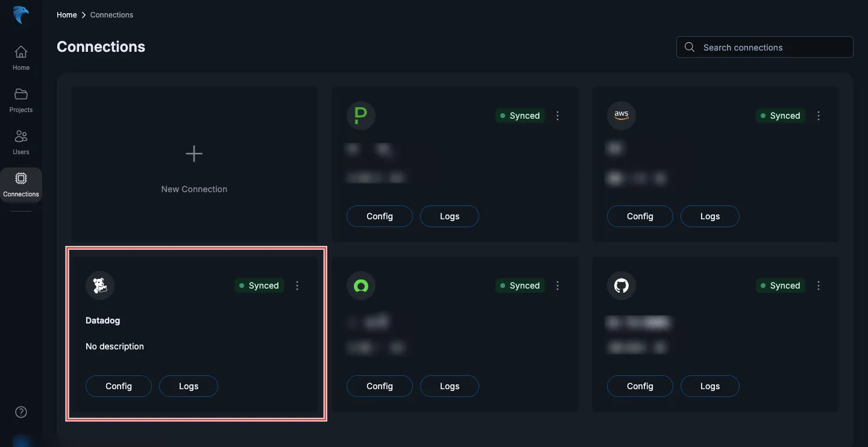
Task: Open green P card options menu
Action: [x=558, y=116]
